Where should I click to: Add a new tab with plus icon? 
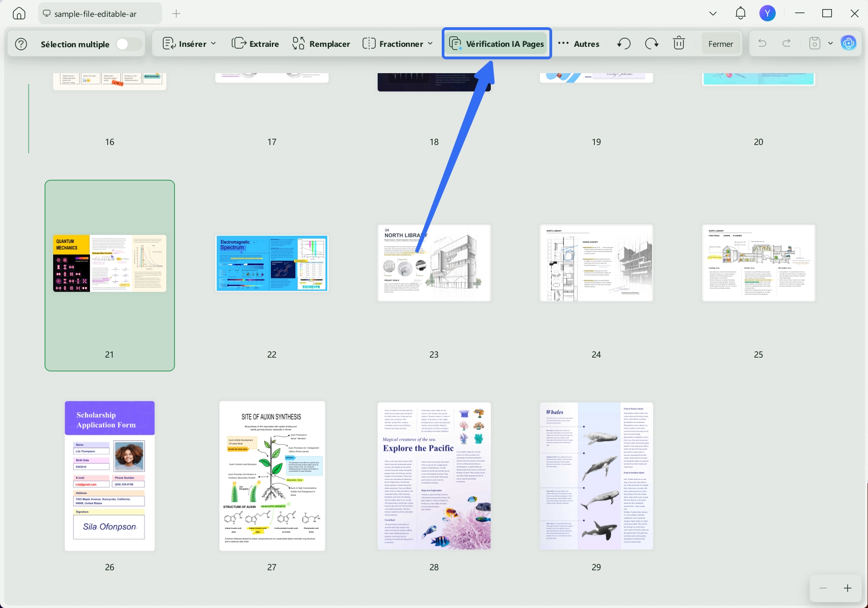click(x=176, y=14)
